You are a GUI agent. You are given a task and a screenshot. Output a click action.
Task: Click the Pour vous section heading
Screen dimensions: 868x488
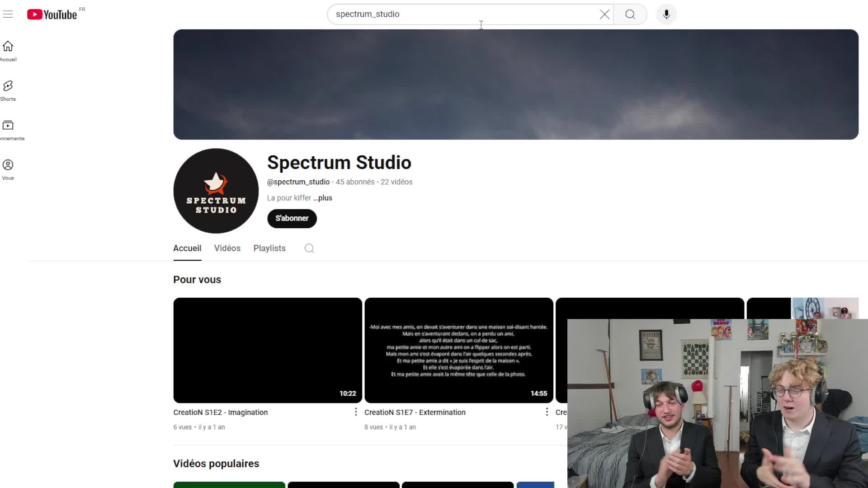(x=197, y=280)
